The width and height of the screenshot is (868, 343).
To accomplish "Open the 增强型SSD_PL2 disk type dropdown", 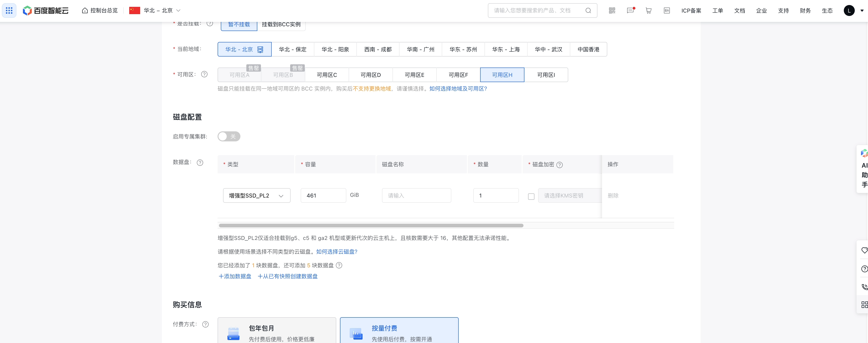I will [x=256, y=196].
